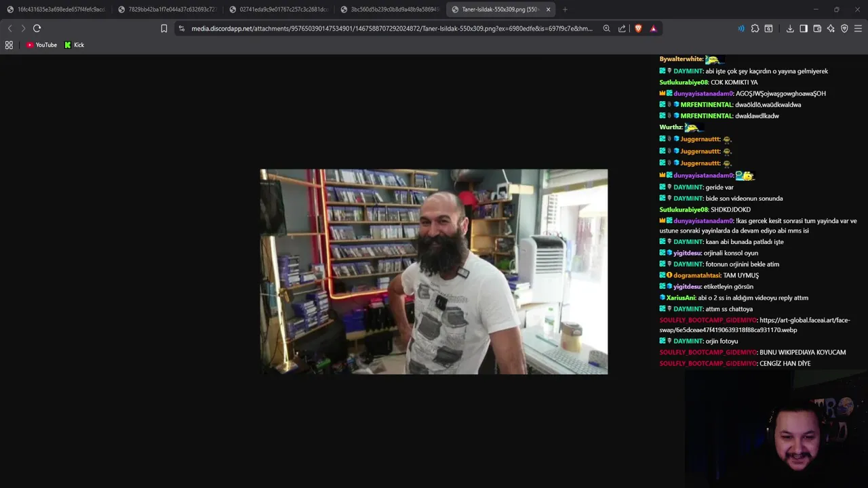This screenshot has height=488, width=868.
Task: Show downloads via the download arrow
Action: pyautogui.click(x=790, y=28)
